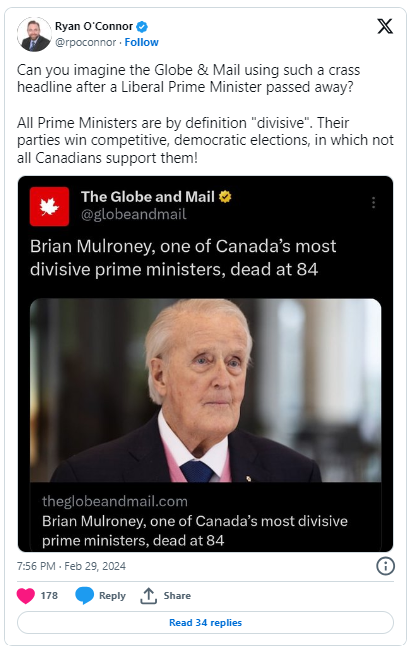Click the Read 34 replies button
The image size is (410, 647).
(x=205, y=622)
